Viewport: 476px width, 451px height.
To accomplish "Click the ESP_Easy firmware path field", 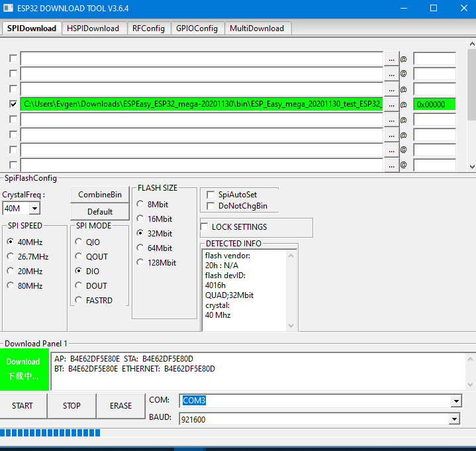I will pyautogui.click(x=201, y=105).
